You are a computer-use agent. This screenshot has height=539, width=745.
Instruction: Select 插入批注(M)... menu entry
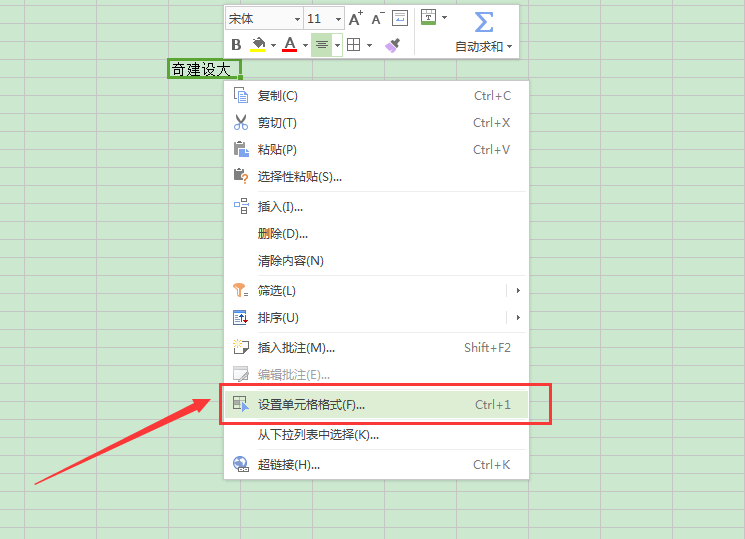click(x=376, y=348)
